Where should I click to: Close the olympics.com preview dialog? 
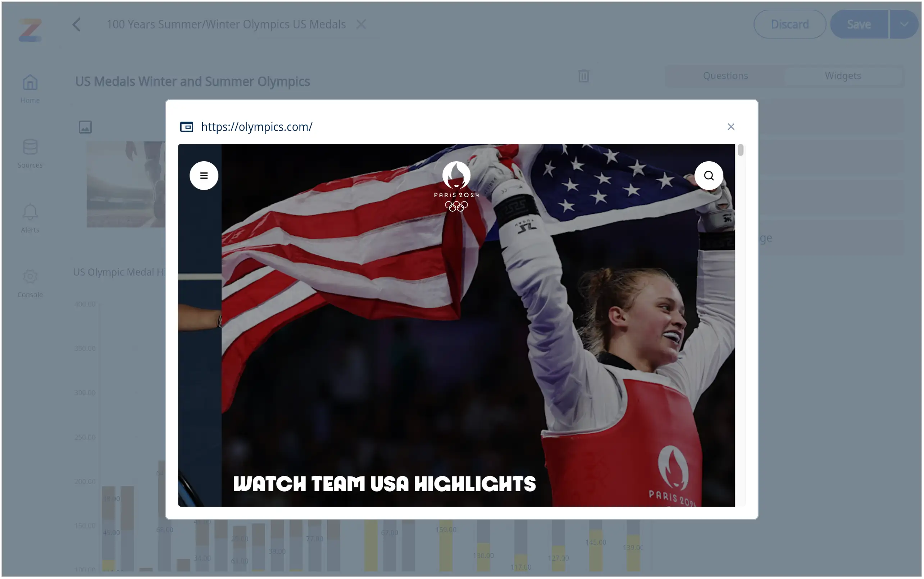coord(731,126)
